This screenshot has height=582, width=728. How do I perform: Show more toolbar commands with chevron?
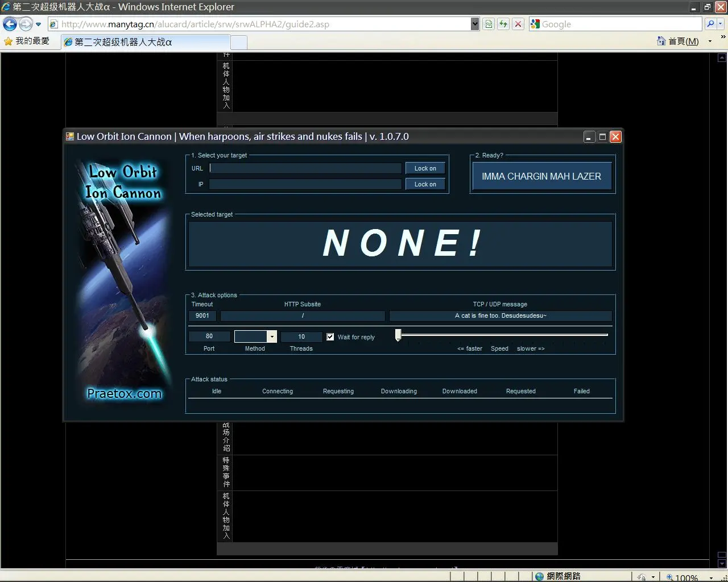(x=723, y=38)
